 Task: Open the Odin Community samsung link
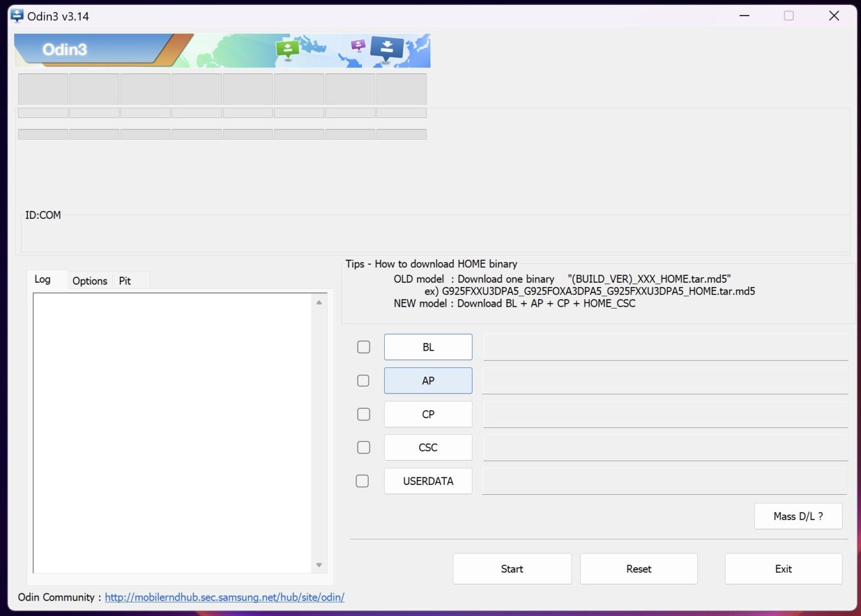225,597
